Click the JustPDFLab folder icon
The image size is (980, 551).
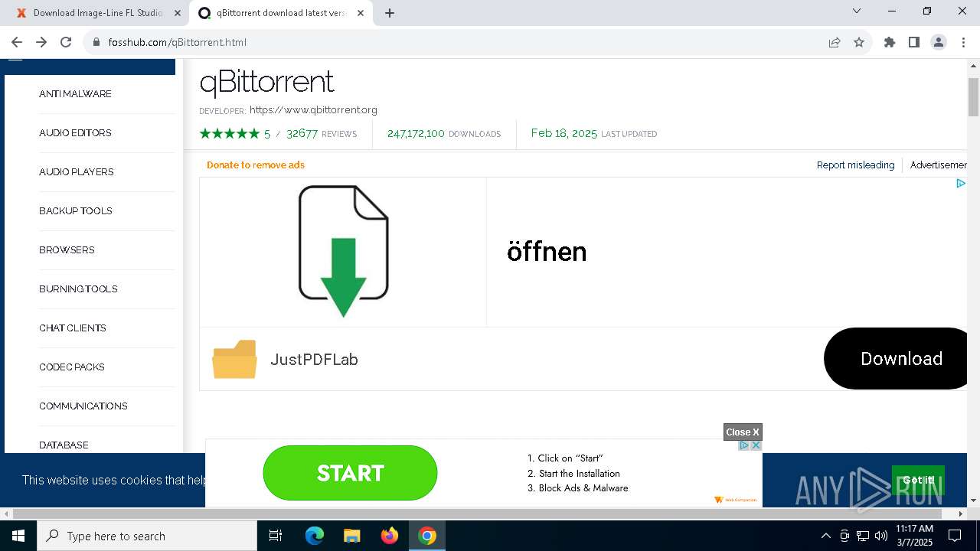point(234,359)
